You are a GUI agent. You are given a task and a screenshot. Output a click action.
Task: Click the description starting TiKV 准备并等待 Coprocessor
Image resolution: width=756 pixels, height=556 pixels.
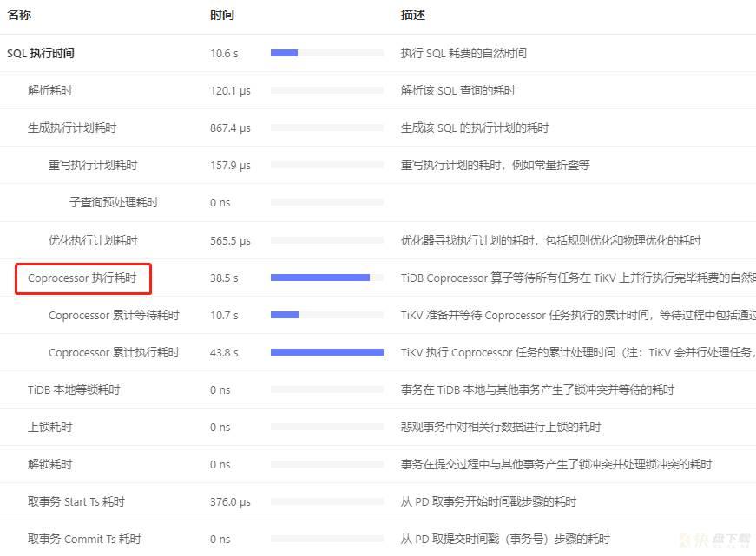pyautogui.click(x=578, y=315)
